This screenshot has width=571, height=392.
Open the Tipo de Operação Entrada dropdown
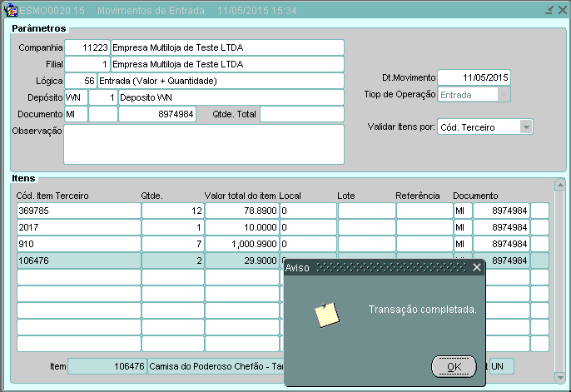tap(504, 95)
